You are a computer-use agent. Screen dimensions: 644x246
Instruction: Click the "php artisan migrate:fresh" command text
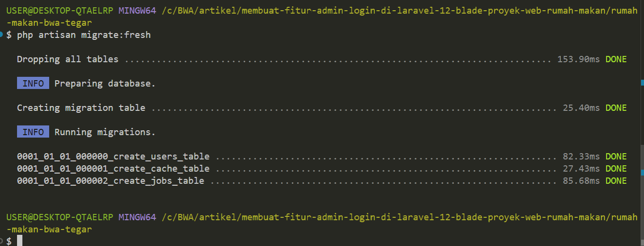click(84, 35)
